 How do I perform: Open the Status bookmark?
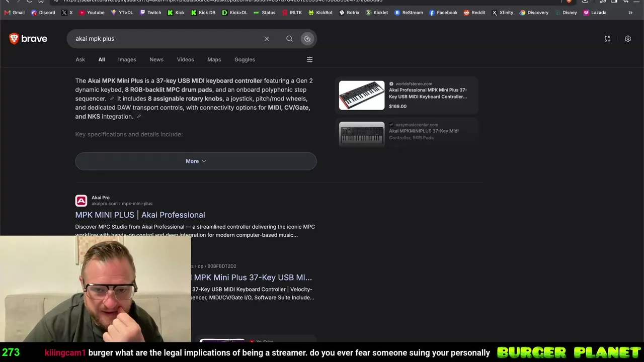(x=265, y=13)
